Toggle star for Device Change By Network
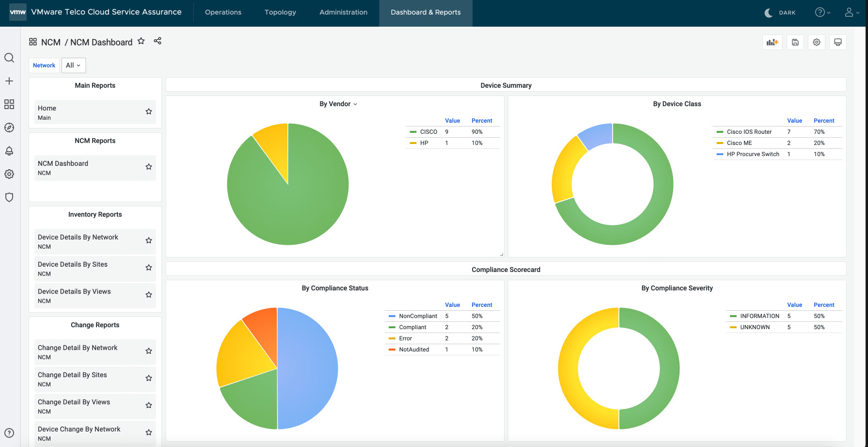 [x=149, y=432]
